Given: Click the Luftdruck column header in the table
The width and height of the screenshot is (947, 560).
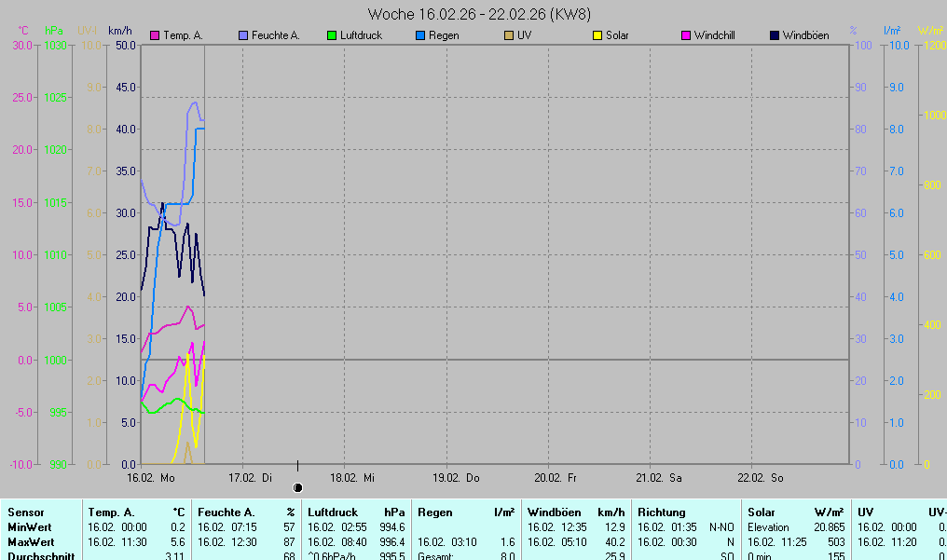Looking at the screenshot, I should point(333,512).
